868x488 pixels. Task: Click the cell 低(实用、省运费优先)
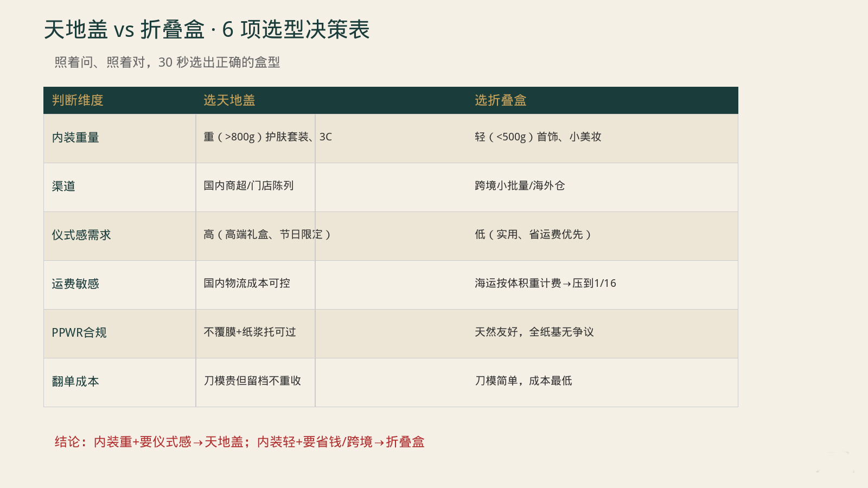coord(533,235)
